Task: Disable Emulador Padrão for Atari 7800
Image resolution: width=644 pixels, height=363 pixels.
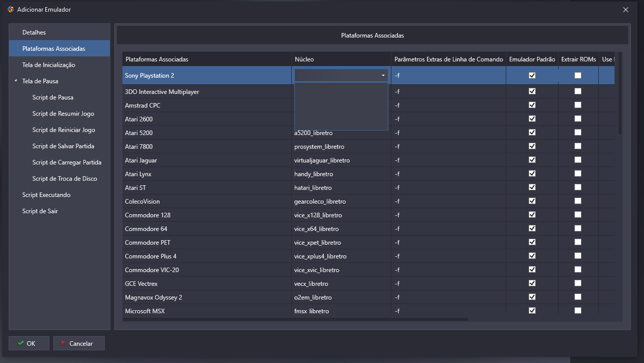Action: (x=532, y=146)
